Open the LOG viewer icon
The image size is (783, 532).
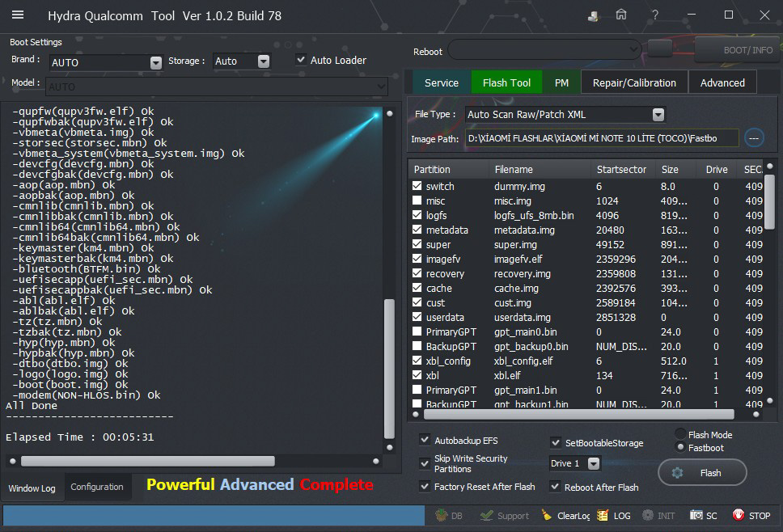(603, 515)
